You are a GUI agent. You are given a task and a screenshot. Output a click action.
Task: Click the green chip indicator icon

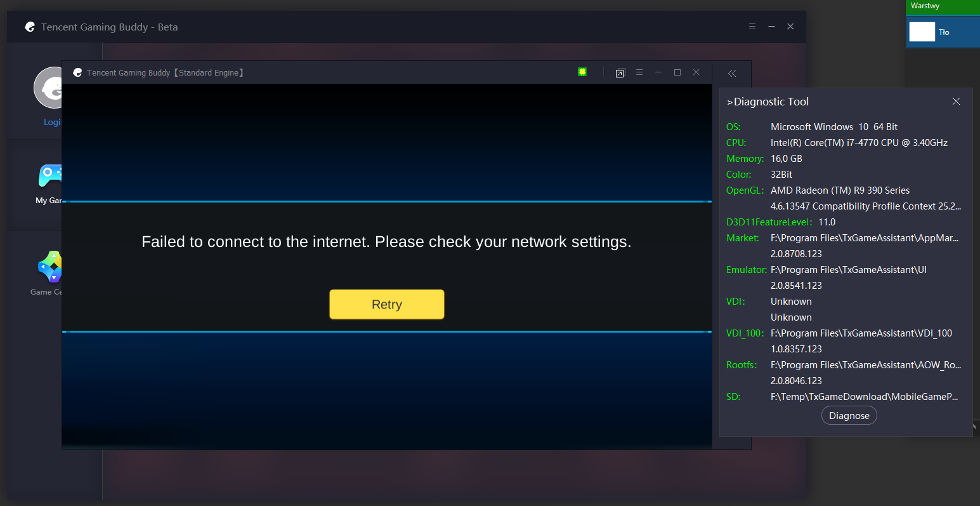[582, 72]
